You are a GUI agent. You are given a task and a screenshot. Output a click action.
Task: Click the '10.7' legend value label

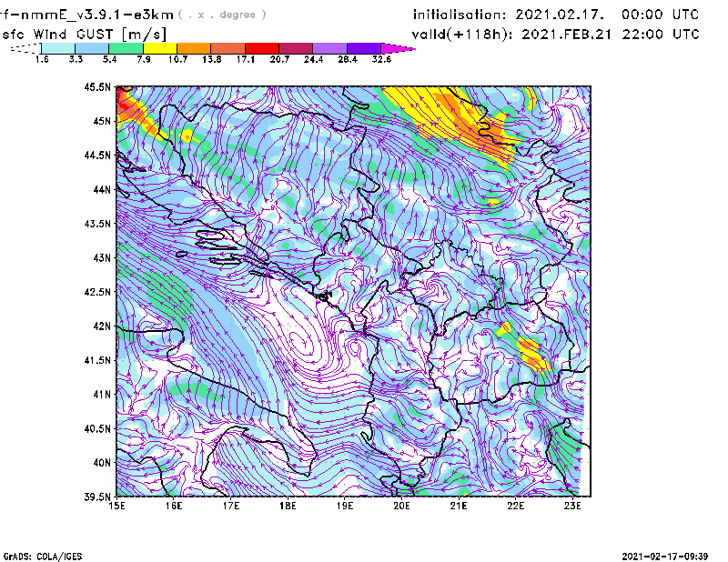(177, 59)
